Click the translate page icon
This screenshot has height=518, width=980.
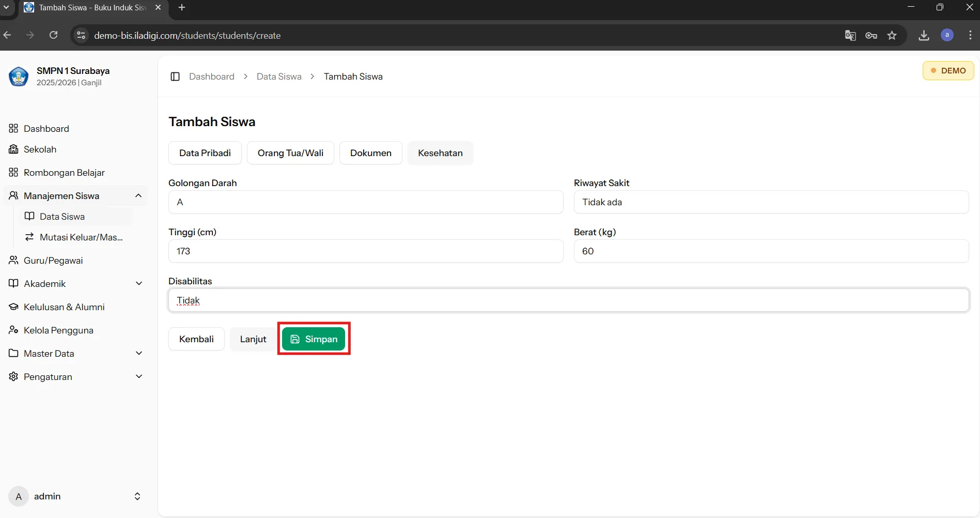click(850, 35)
